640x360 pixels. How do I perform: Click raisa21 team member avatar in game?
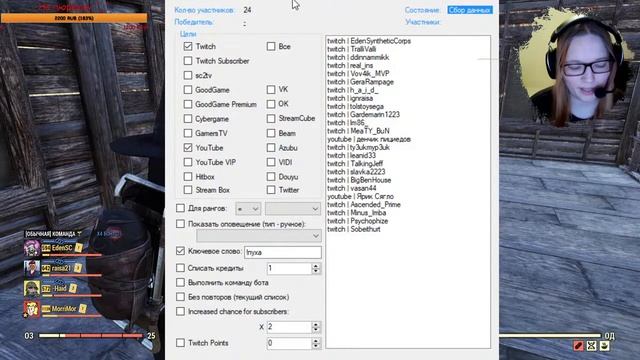(32, 268)
